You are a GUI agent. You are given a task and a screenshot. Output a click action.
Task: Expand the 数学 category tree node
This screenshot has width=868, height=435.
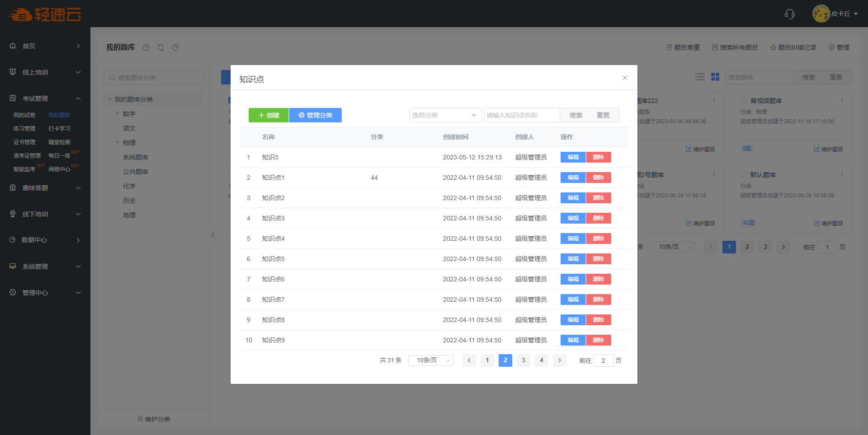click(x=118, y=113)
